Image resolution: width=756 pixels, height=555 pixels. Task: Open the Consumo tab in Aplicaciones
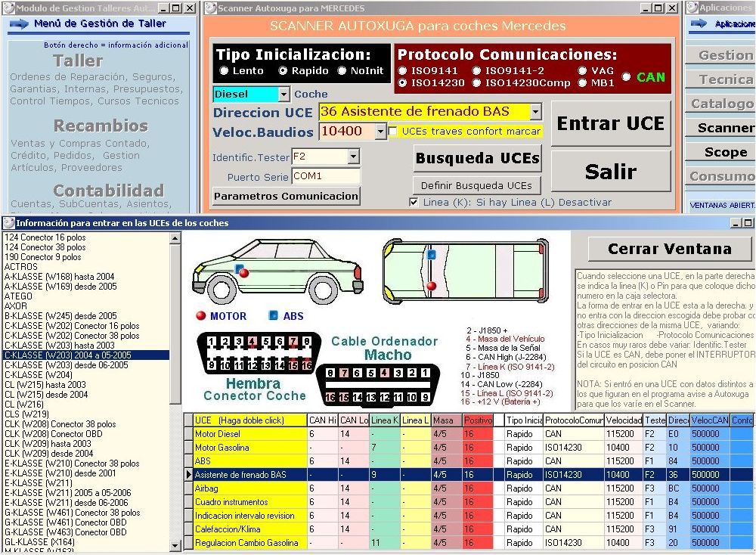720,176
